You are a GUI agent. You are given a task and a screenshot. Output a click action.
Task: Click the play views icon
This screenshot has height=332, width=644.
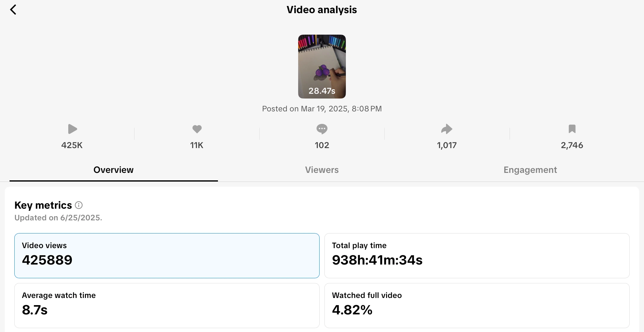72,129
